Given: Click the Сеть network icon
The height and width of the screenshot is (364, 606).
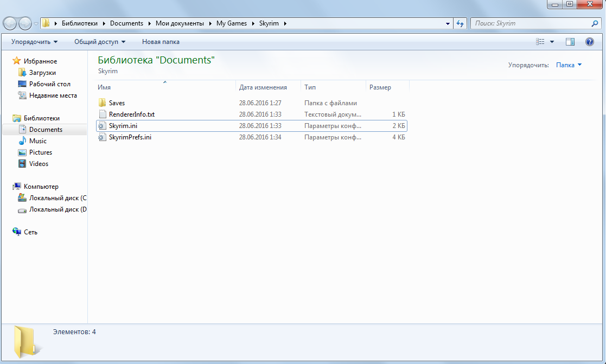Looking at the screenshot, I should point(17,232).
